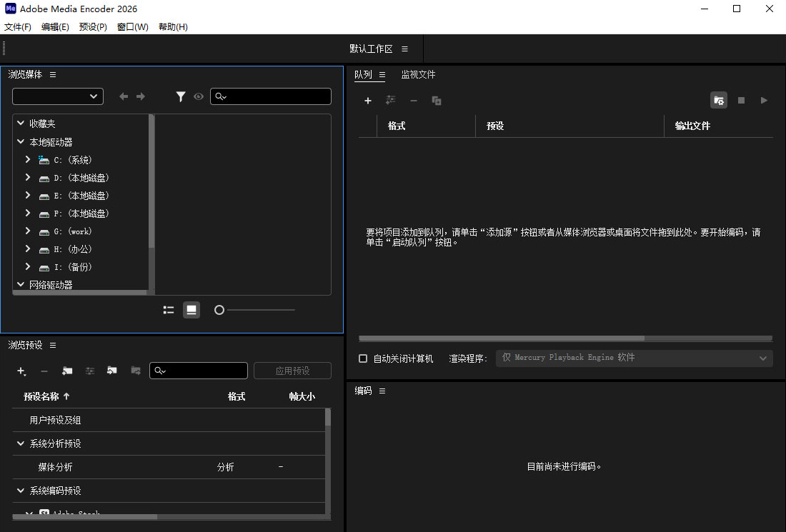Image resolution: width=786 pixels, height=532 pixels.
Task: Collapse the 系统分析预设 group
Action: tap(21, 443)
